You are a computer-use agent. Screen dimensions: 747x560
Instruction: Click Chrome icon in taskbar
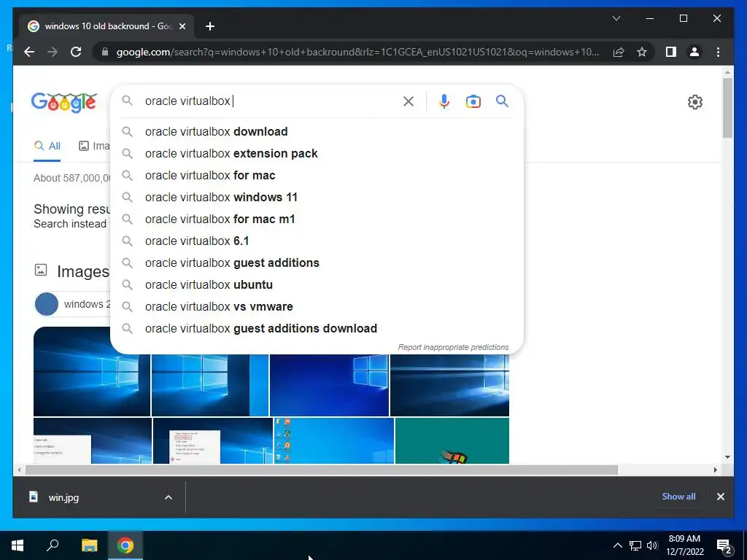click(125, 545)
